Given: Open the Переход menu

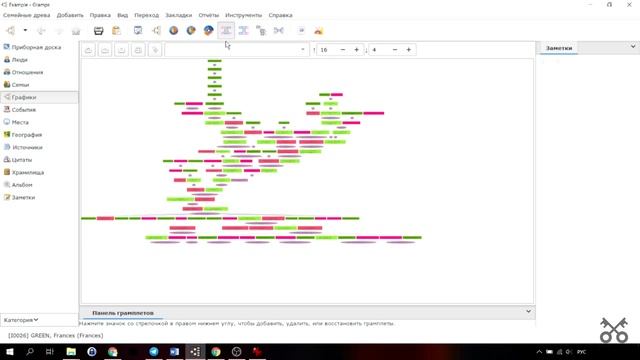Looking at the screenshot, I should (x=147, y=15).
